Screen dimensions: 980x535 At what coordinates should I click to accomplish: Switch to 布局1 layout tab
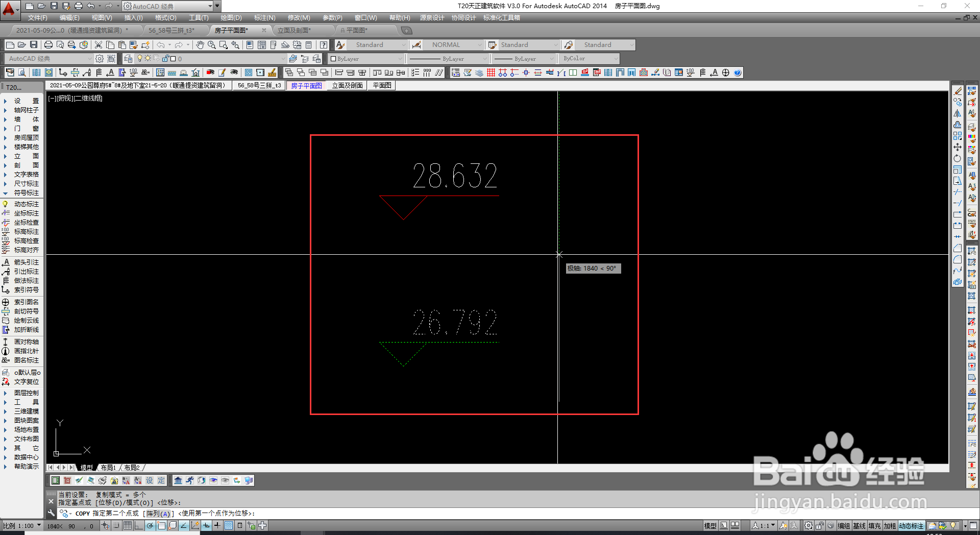pyautogui.click(x=108, y=468)
